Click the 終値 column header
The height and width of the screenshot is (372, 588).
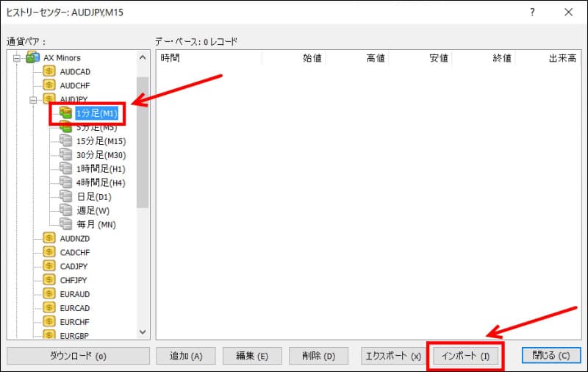point(484,58)
